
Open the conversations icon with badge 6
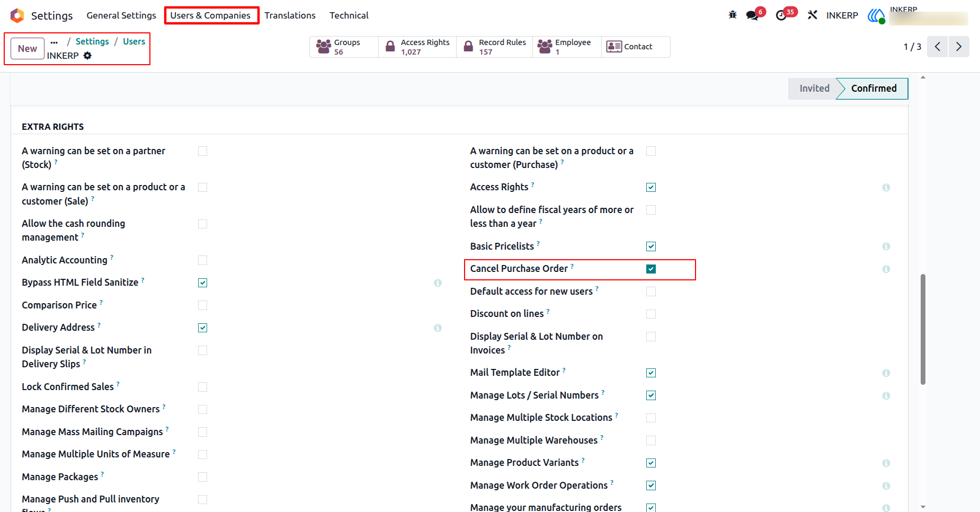(x=753, y=15)
